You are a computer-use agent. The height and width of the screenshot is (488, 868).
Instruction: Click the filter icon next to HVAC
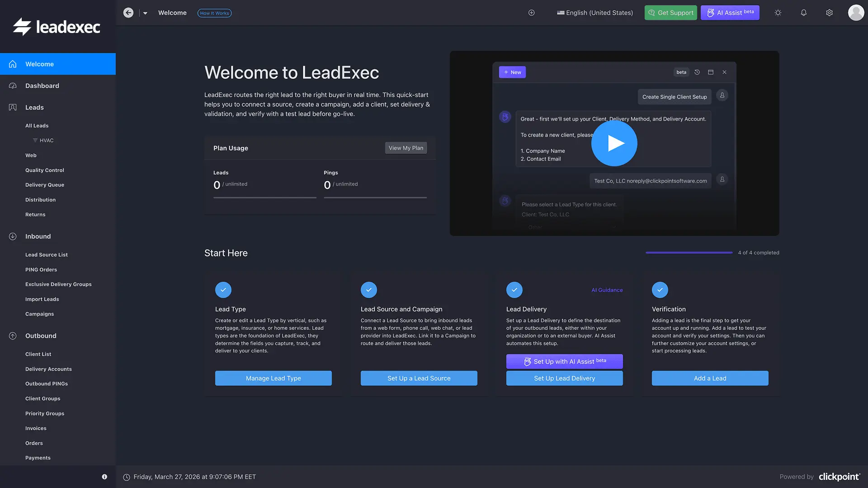click(x=35, y=141)
